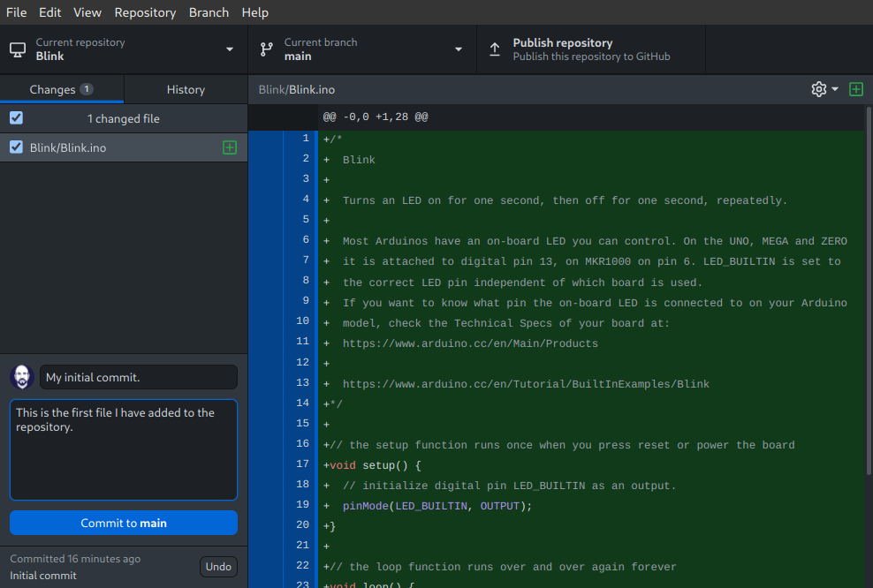The image size is (873, 588).
Task: Click the Undo button for last commit
Action: [218, 566]
